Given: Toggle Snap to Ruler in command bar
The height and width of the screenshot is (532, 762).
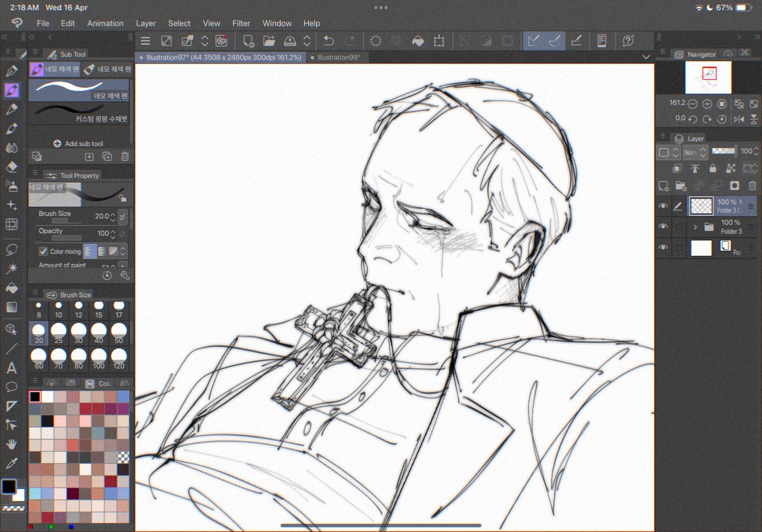Looking at the screenshot, I should [534, 41].
